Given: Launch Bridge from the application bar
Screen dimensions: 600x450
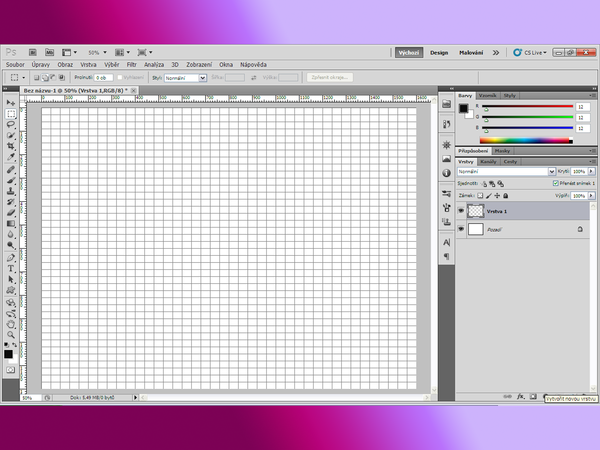Looking at the screenshot, I should [x=33, y=52].
